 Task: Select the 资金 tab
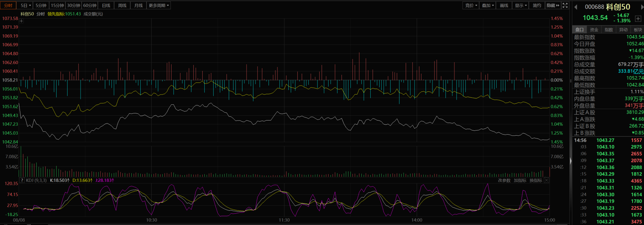pyautogui.click(x=594, y=30)
